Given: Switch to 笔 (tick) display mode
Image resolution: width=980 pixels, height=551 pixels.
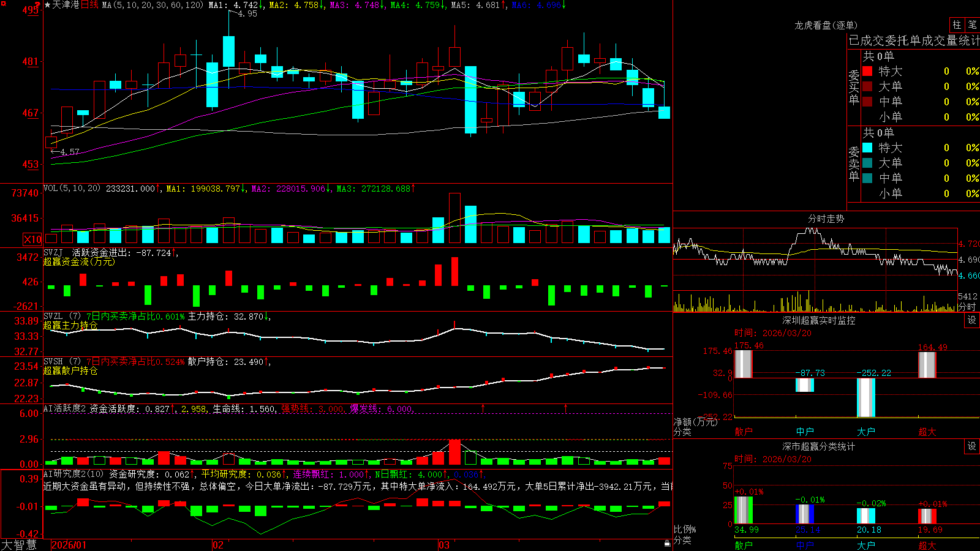Looking at the screenshot, I should [x=972, y=24].
